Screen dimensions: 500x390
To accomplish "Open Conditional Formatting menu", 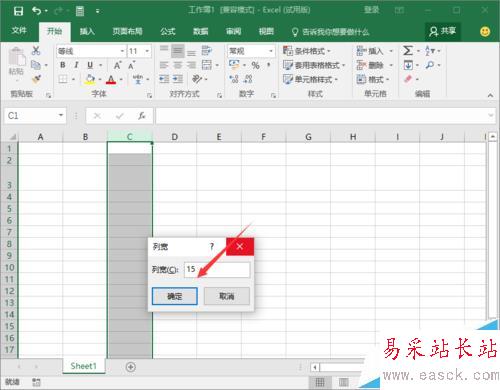I will pos(307,51).
